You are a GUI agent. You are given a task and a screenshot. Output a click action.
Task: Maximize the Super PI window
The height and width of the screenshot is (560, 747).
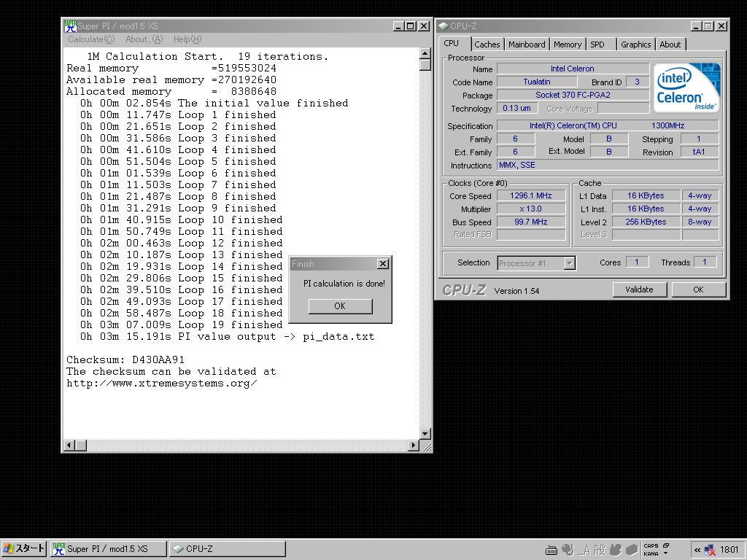pos(410,26)
